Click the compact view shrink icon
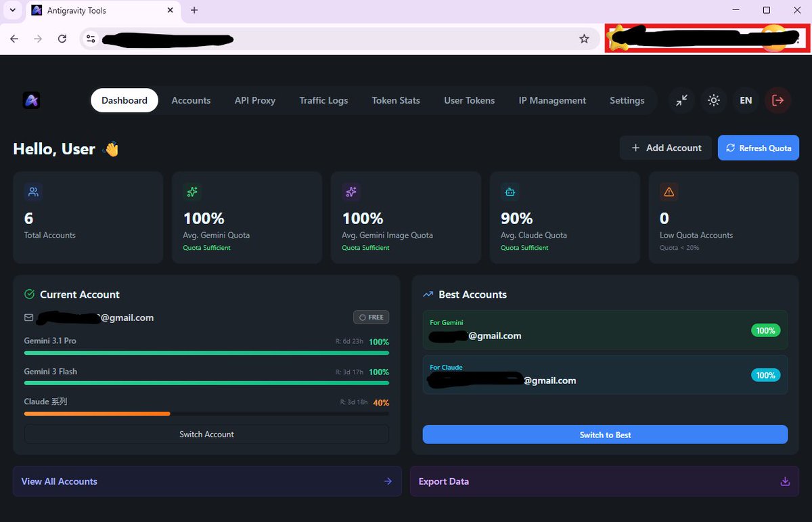 click(681, 100)
